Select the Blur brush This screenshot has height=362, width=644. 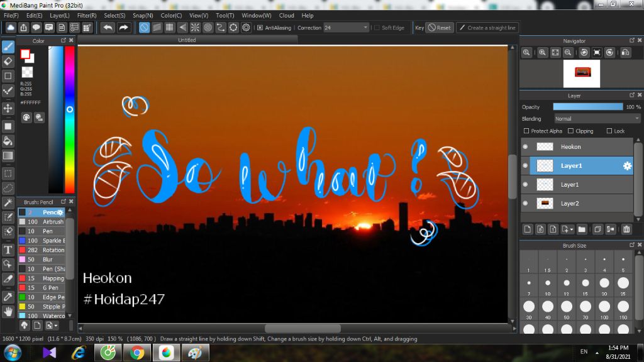pos(42,260)
